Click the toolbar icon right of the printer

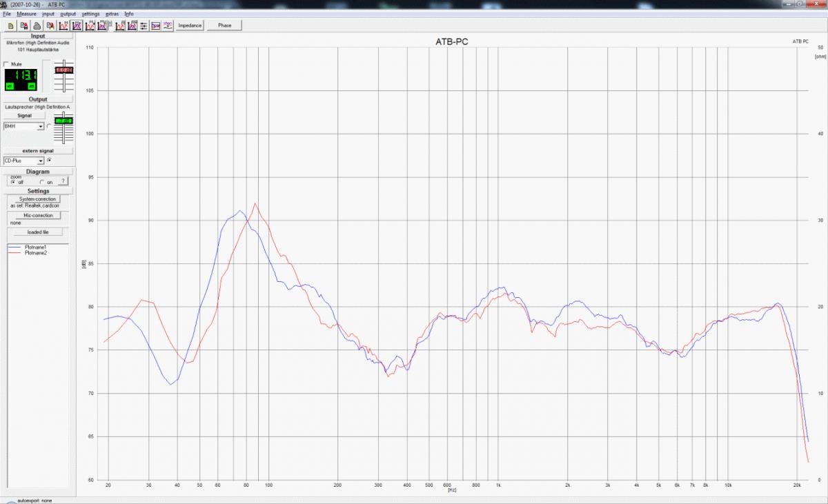point(50,26)
